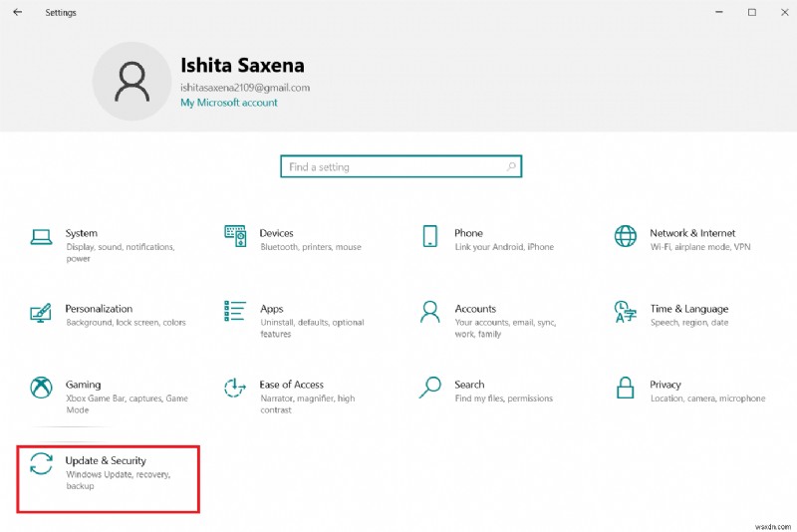Open the Devices keyboard icon

coord(235,236)
